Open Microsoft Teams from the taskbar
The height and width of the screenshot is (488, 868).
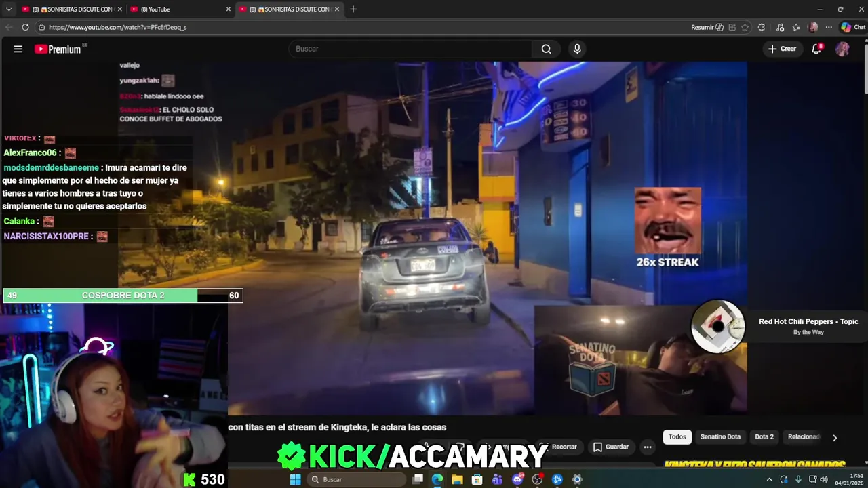[497, 479]
